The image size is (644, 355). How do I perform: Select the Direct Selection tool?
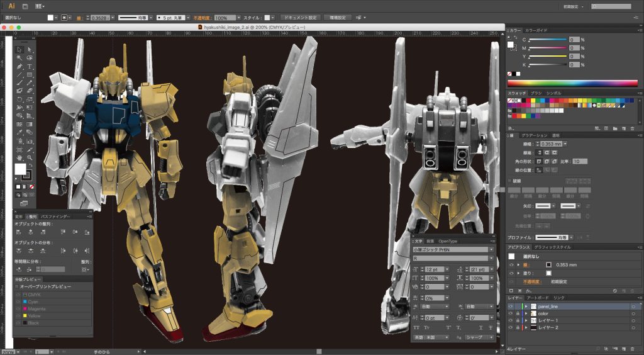[x=30, y=49]
